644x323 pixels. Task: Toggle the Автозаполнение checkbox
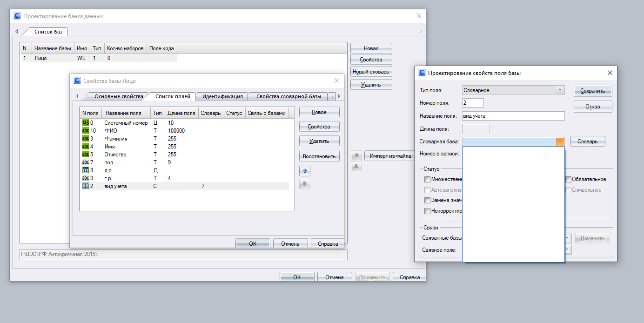click(427, 190)
